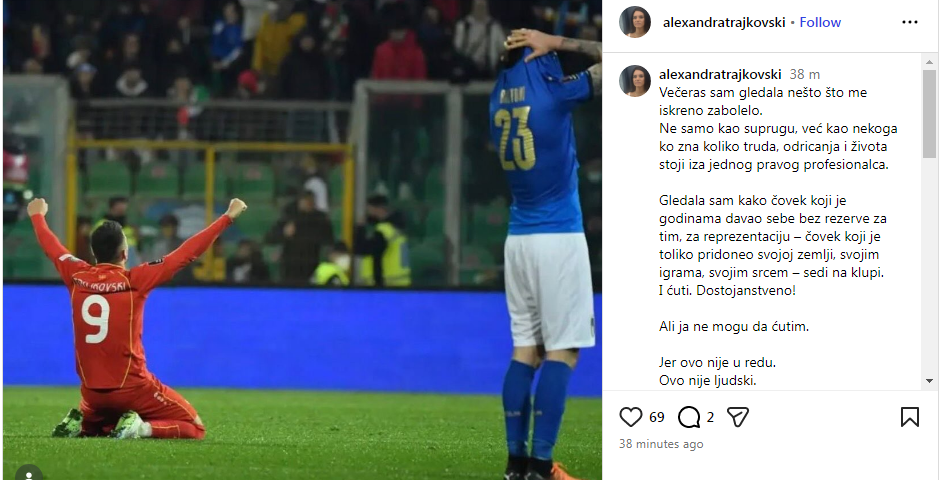Show tagged people icon on photo corner
Image resolution: width=939 pixels, height=480 pixels.
point(28,473)
